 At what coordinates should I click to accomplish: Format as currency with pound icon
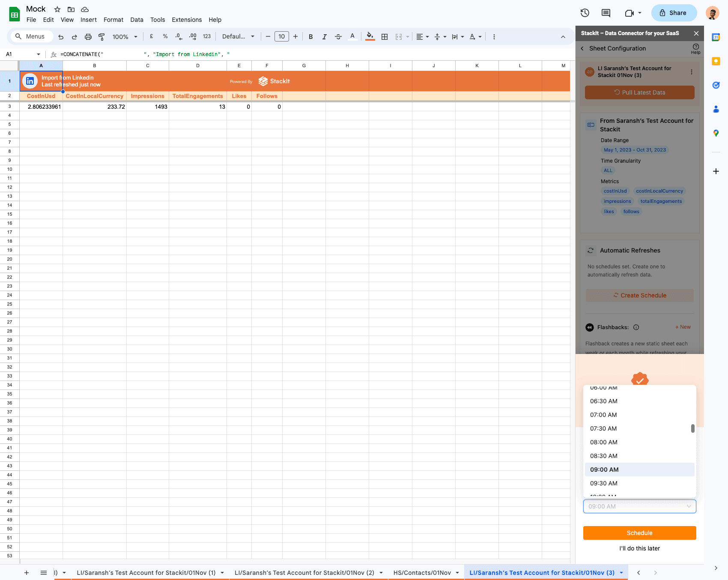(x=152, y=37)
